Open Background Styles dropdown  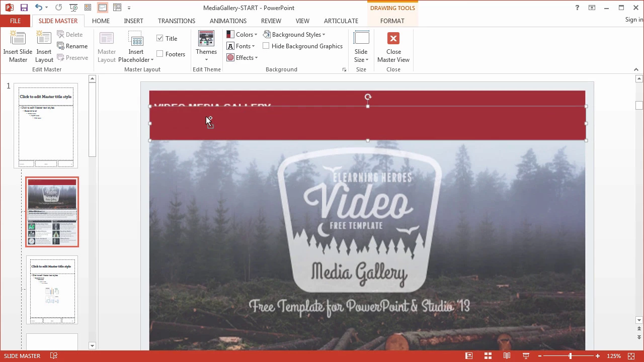pyautogui.click(x=294, y=35)
